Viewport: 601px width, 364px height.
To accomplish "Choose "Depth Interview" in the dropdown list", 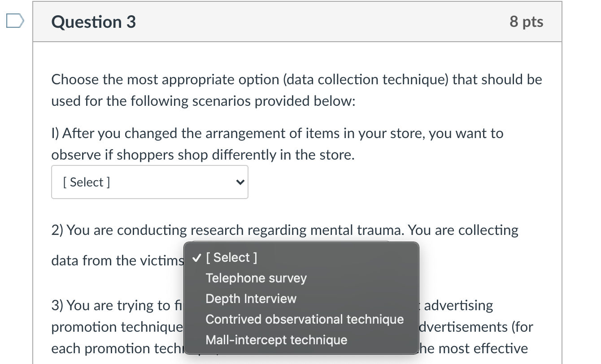I will pyautogui.click(x=251, y=299).
